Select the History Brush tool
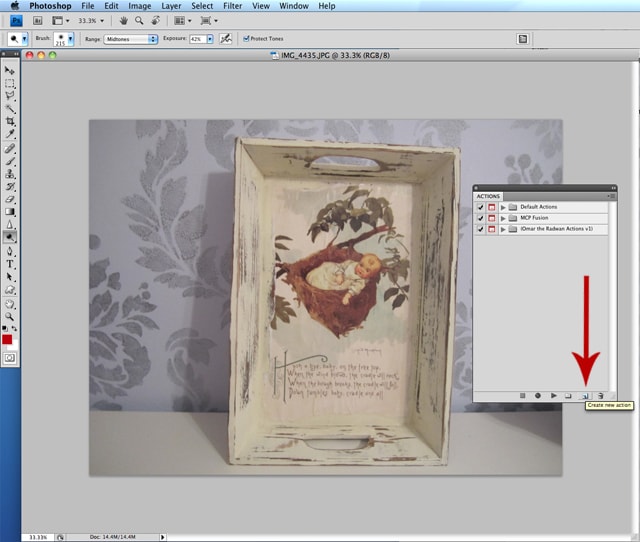 9,187
